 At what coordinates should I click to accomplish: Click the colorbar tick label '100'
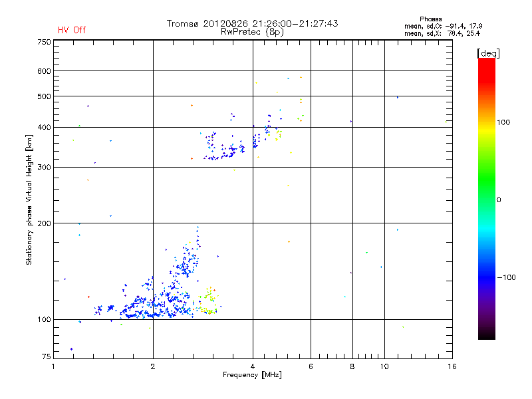(503, 122)
